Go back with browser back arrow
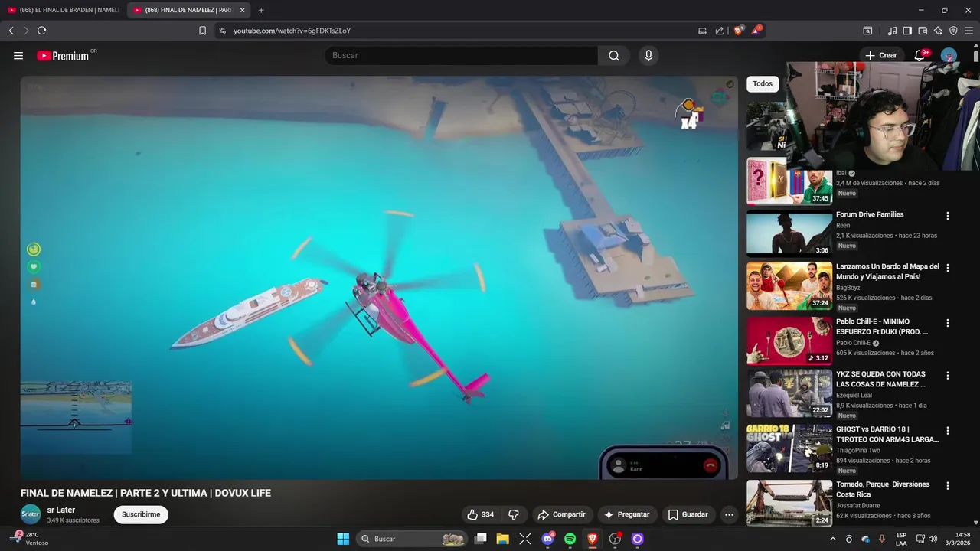 click(x=11, y=31)
